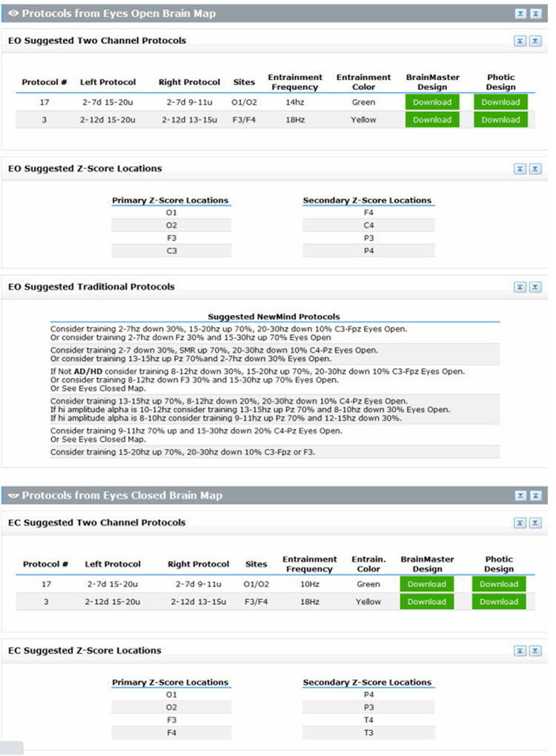The height and width of the screenshot is (756, 556).
Task: Download Photic Design for EO protocol 3
Action: coord(500,120)
